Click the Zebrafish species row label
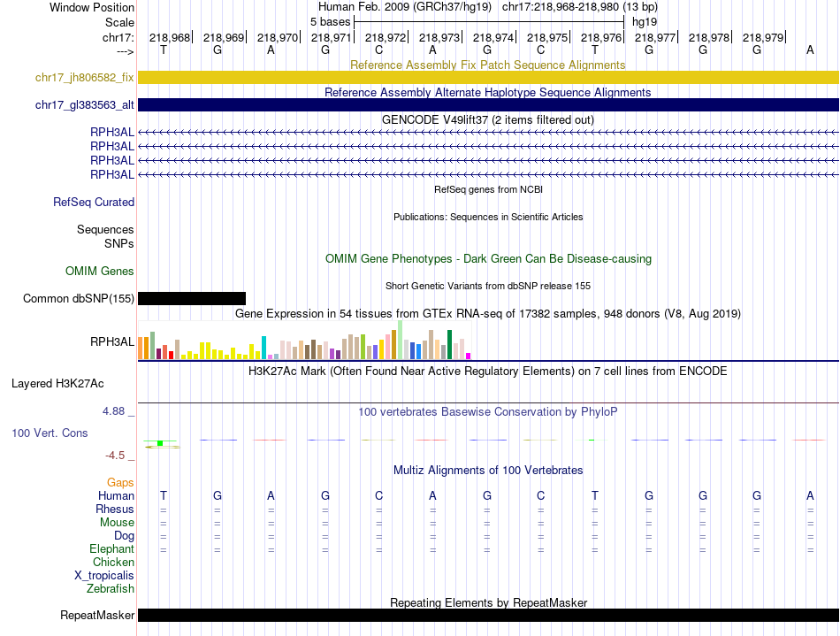This screenshot has width=840, height=636. click(111, 588)
